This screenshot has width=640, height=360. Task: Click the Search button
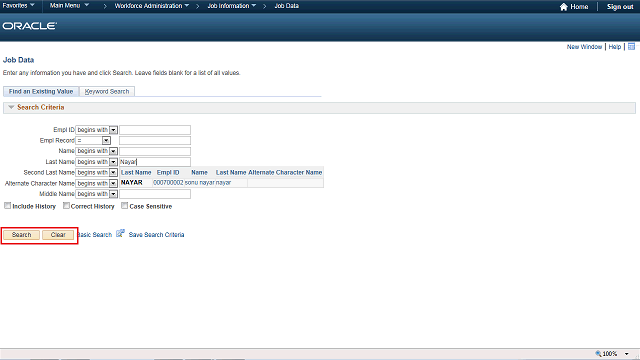point(22,235)
